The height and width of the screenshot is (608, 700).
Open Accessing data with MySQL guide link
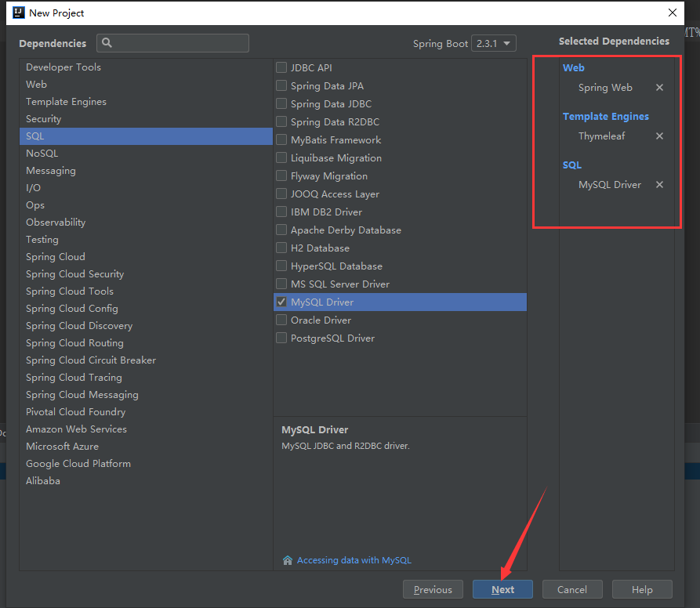point(354,560)
